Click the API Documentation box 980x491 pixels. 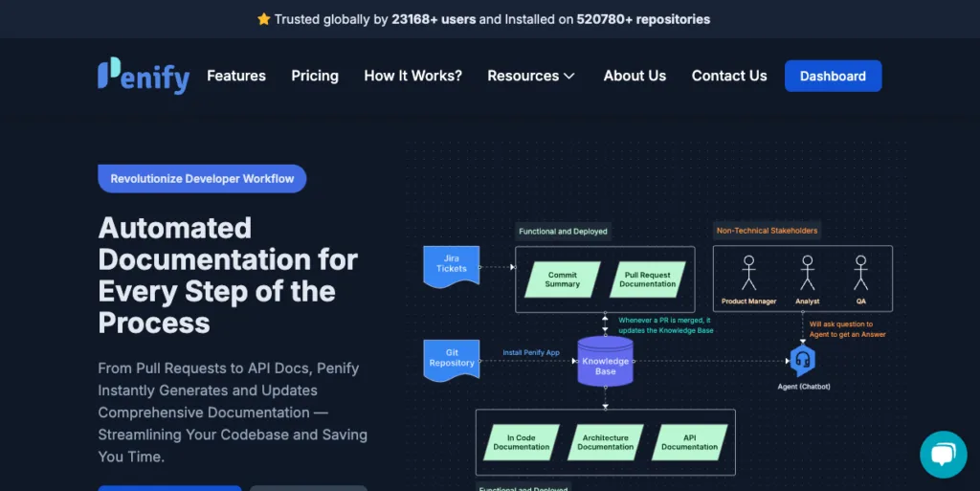(x=689, y=442)
